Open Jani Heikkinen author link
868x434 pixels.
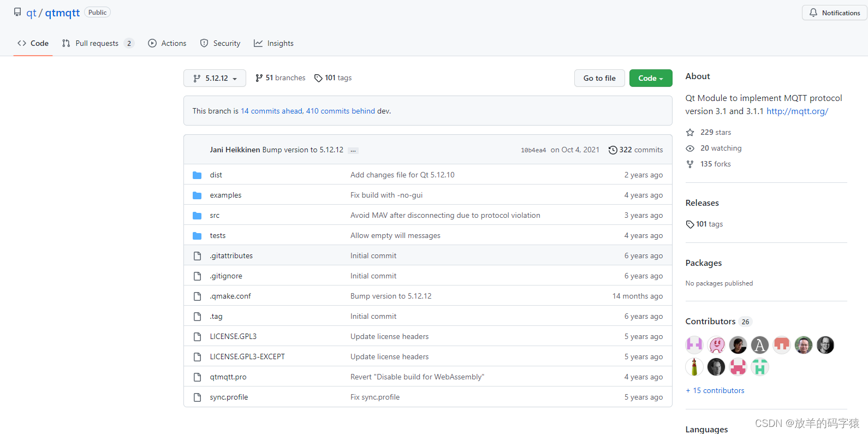coord(235,150)
